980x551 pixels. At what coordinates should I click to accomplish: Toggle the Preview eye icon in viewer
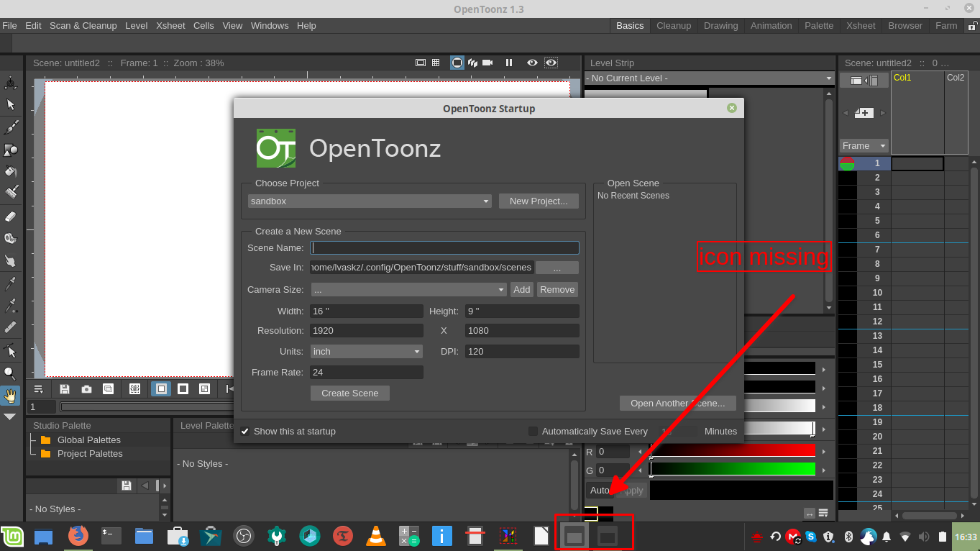pyautogui.click(x=532, y=63)
